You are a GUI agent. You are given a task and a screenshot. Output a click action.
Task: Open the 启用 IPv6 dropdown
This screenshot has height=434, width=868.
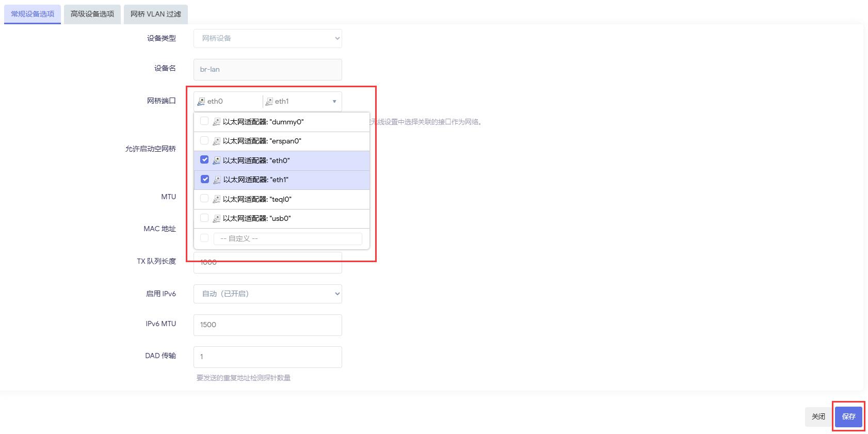coord(267,294)
